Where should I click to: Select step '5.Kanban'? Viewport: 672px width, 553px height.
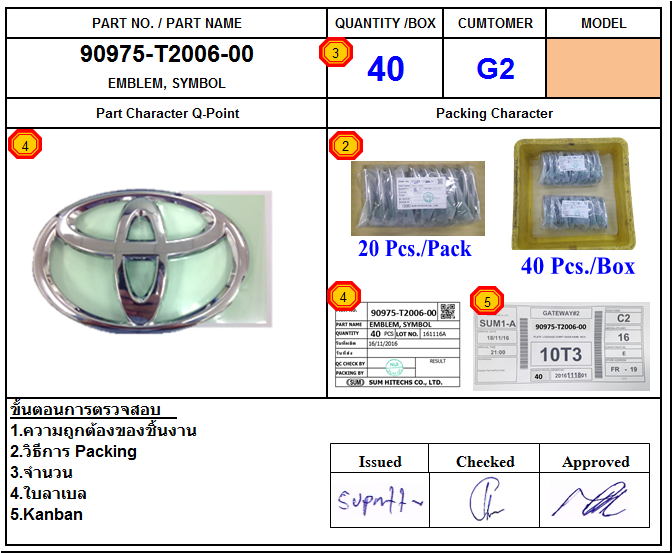click(46, 514)
